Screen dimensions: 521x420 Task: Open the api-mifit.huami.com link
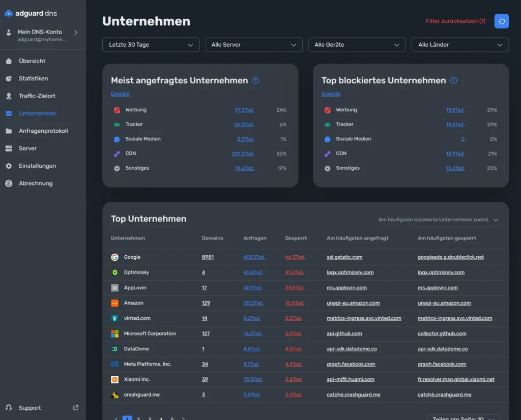click(x=351, y=379)
